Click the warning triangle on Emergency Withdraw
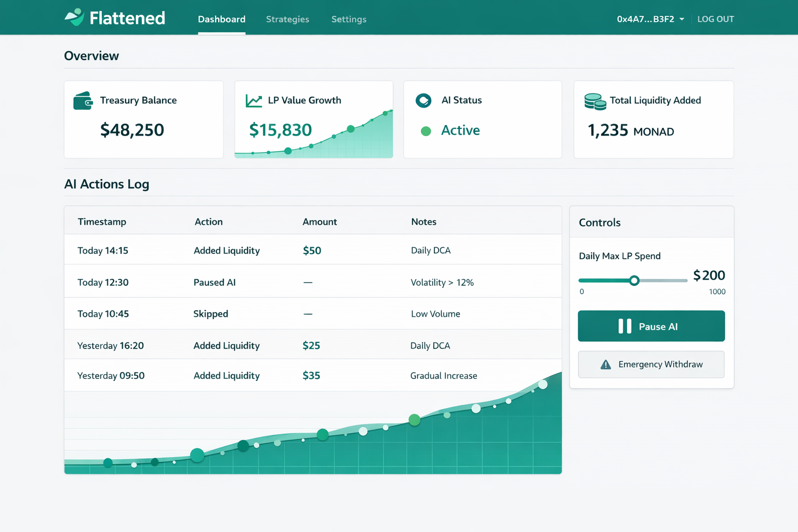798x532 pixels. pos(606,365)
